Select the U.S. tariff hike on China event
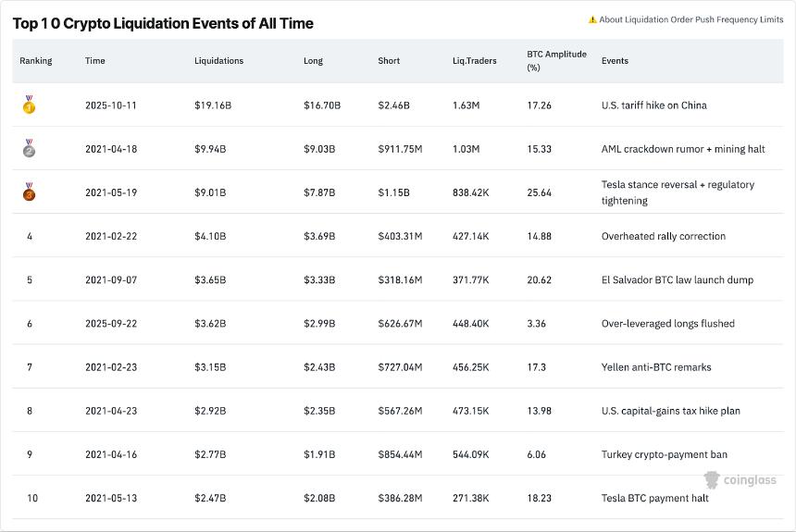796x532 pixels. pyautogui.click(x=653, y=105)
